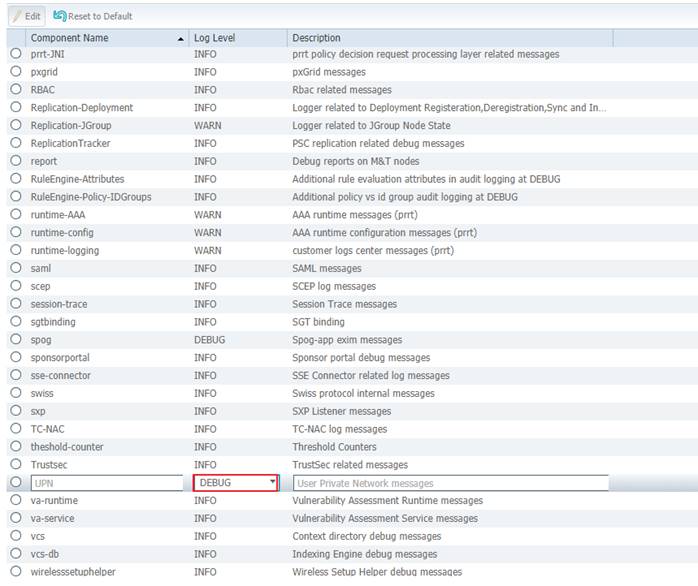
Task: Click the sse-connector component name
Action: (x=61, y=375)
